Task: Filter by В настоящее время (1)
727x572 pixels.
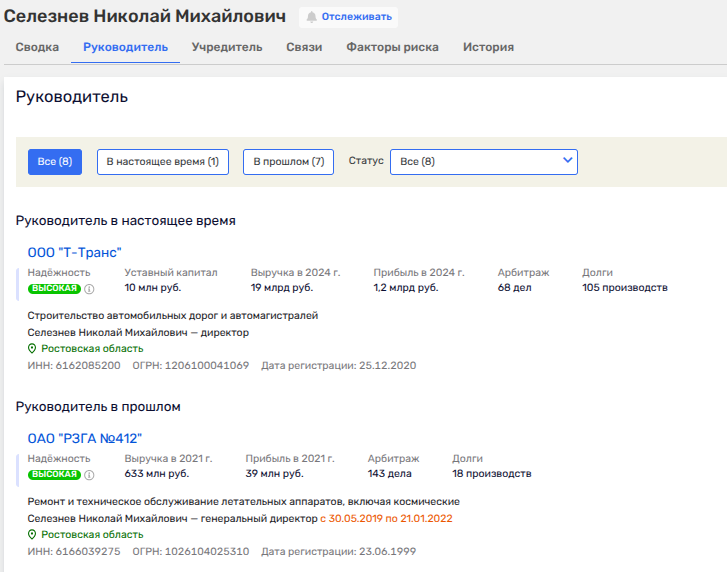Action: 162,162
